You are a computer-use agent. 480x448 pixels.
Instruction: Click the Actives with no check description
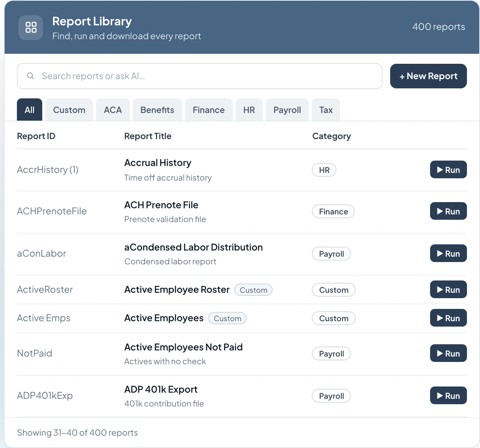pos(165,361)
